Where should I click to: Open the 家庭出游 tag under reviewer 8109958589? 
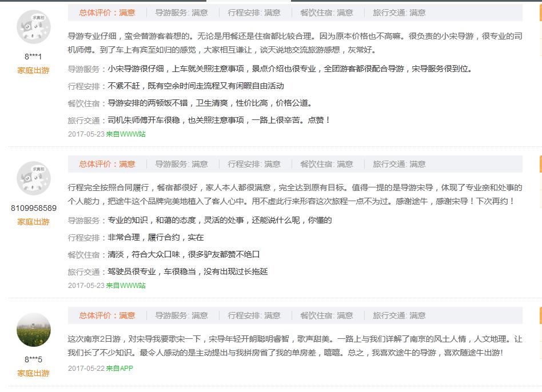tap(33, 222)
